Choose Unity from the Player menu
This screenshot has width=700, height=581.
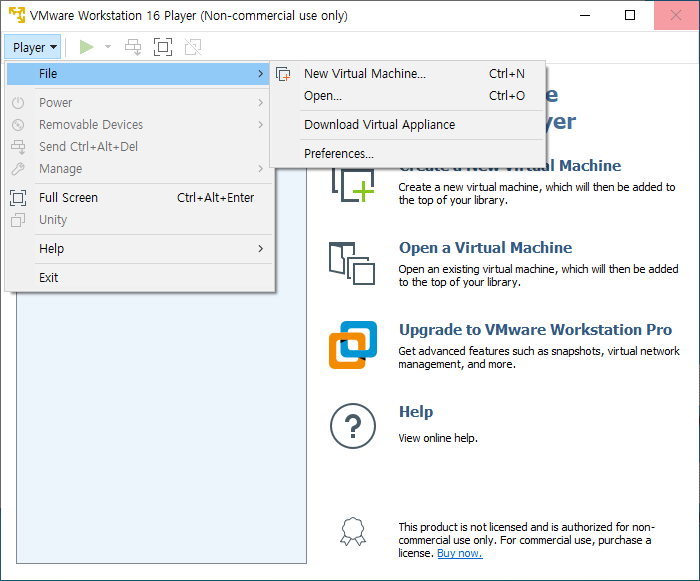click(138, 220)
